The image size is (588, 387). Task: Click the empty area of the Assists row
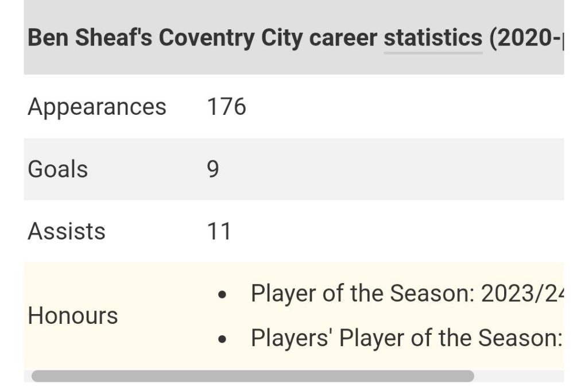[397, 231]
